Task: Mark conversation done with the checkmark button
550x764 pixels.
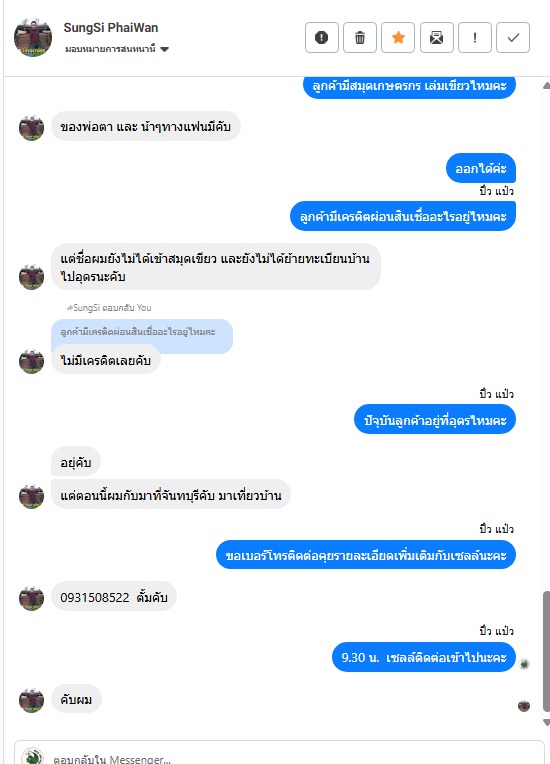Action: tap(513, 38)
